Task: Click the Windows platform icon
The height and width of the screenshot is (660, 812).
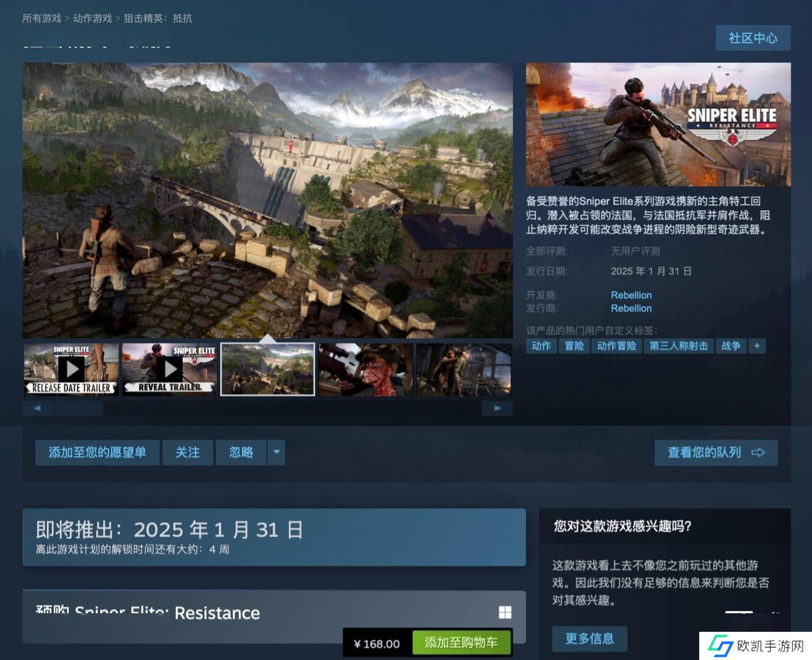Action: [505, 613]
